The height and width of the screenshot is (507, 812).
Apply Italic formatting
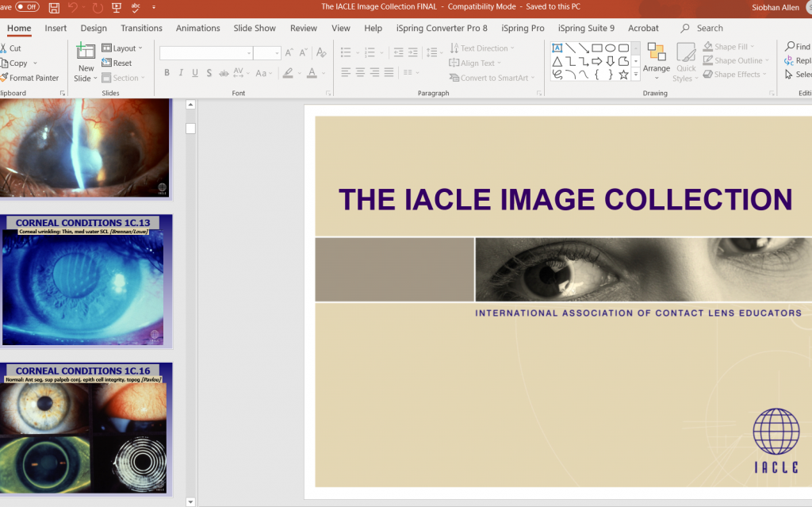[181, 73]
